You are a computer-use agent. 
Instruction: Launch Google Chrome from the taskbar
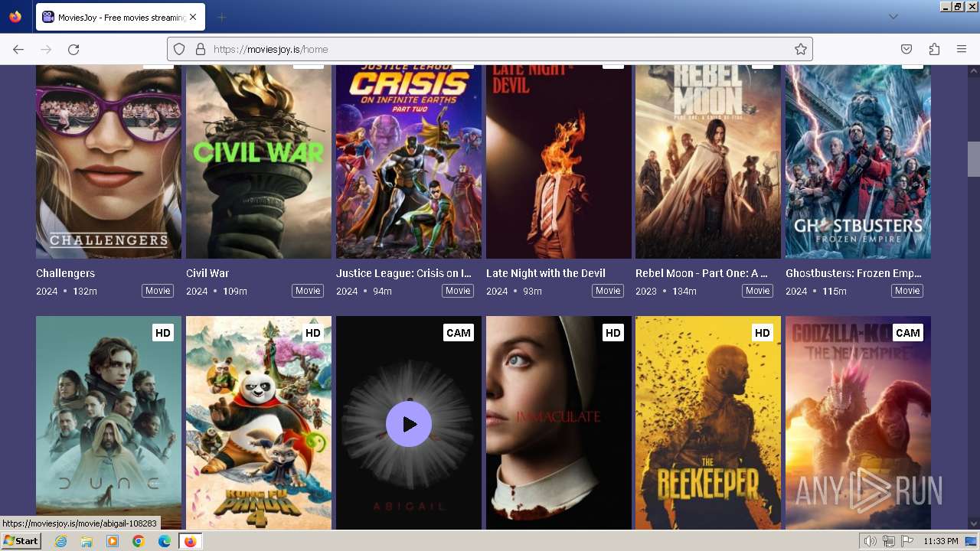tap(139, 541)
